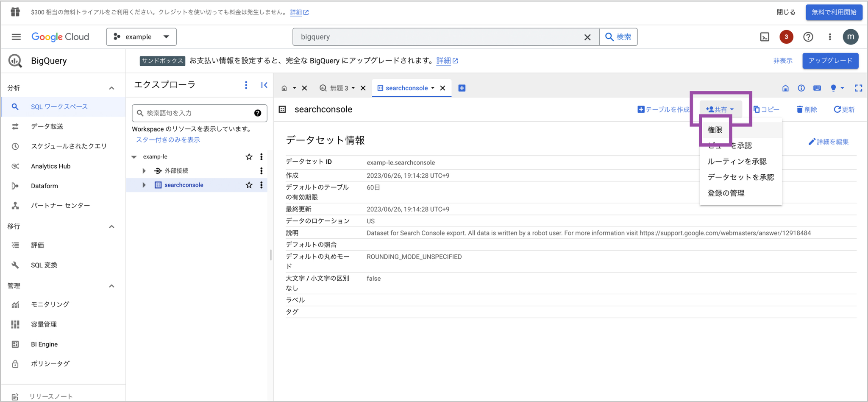
Task: Open BI Engine in sidebar
Action: pyautogui.click(x=63, y=344)
